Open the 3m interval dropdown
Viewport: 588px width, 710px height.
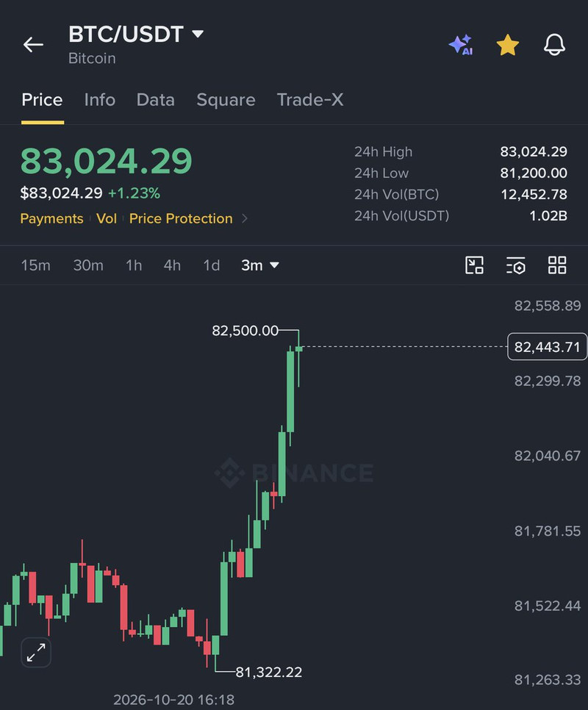coord(260,265)
